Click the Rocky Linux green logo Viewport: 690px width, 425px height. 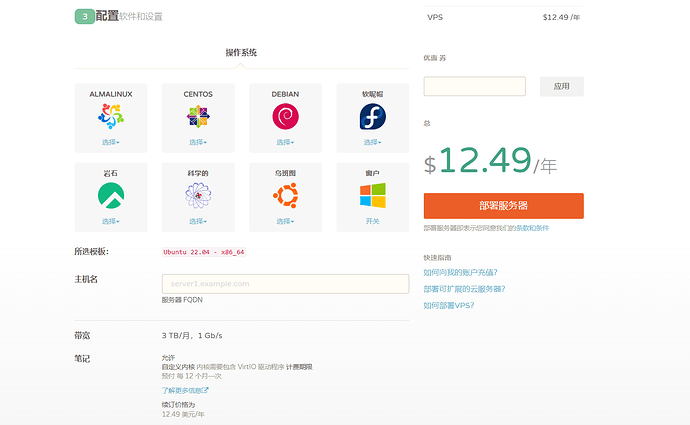pos(111,195)
